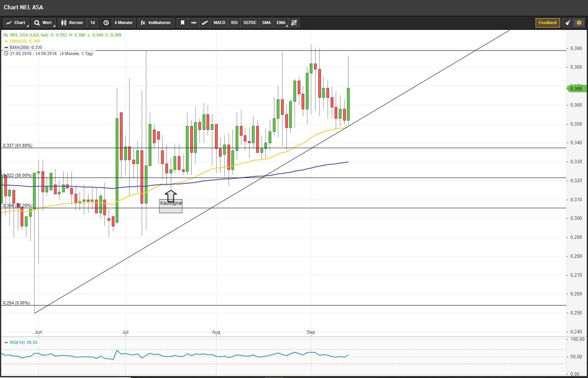Change the 1d candle interval
The height and width of the screenshot is (378, 588).
click(93, 23)
